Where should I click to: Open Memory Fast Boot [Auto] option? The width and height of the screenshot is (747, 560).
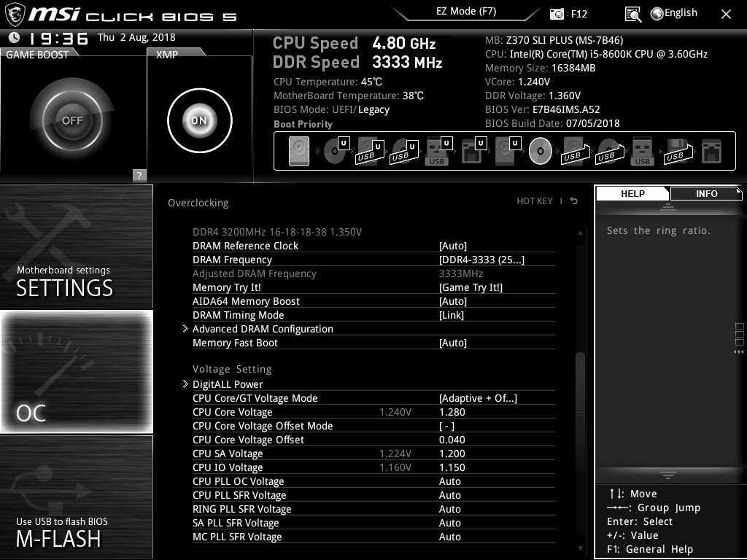point(373,343)
